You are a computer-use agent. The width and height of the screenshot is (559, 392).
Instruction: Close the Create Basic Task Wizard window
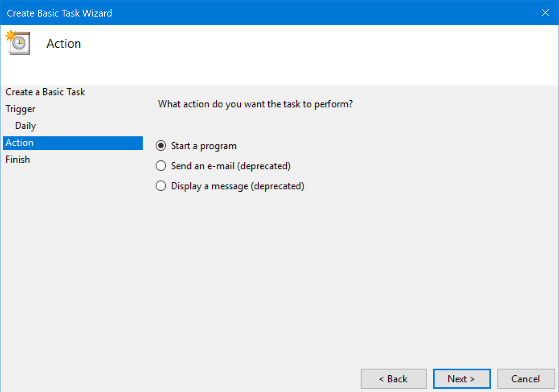click(546, 13)
